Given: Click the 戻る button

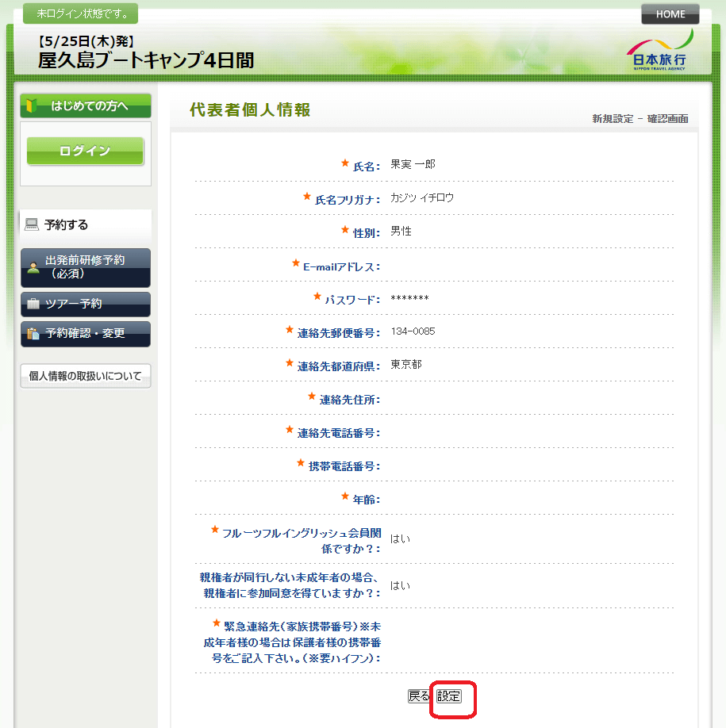Looking at the screenshot, I should pos(418,696).
